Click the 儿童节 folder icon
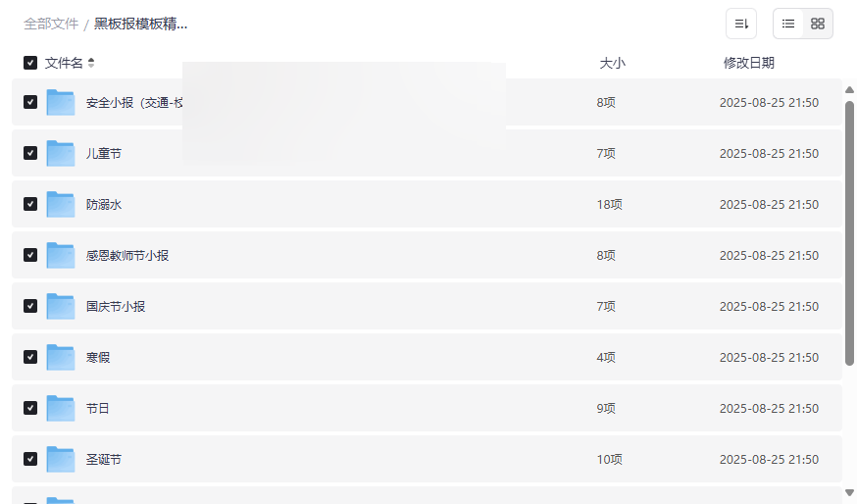 coord(61,153)
